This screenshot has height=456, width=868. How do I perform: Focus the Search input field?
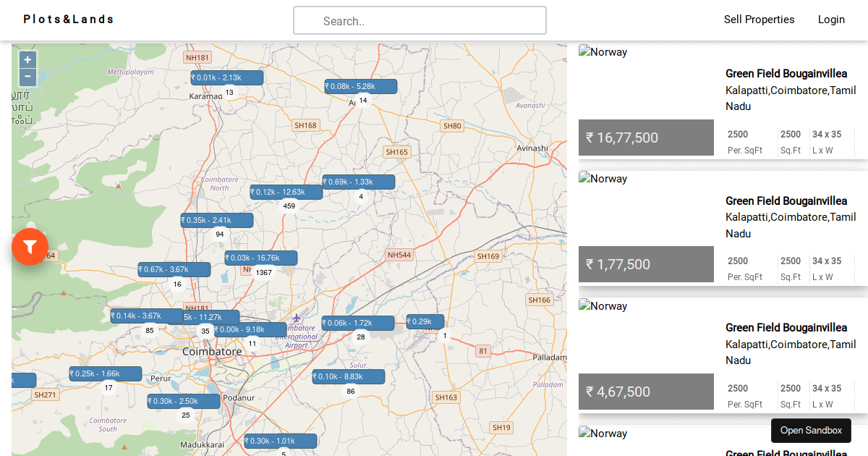point(420,20)
